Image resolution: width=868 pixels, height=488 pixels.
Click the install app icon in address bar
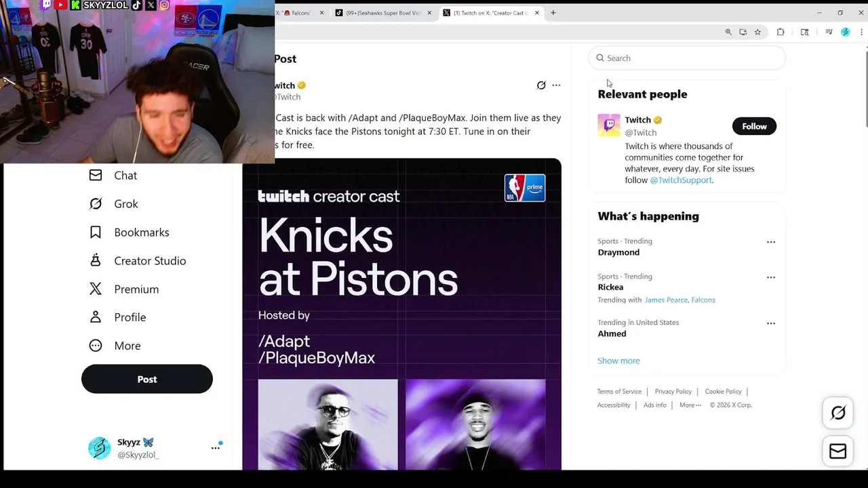(x=743, y=32)
